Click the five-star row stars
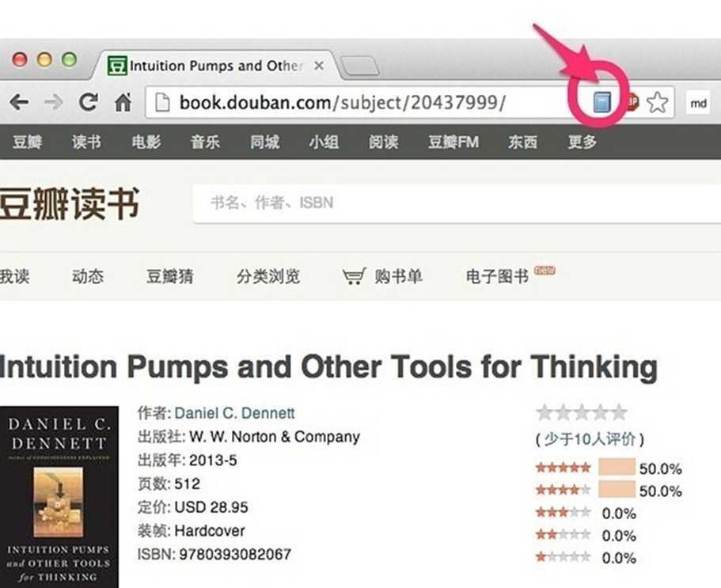The image size is (721, 588). coord(564,468)
